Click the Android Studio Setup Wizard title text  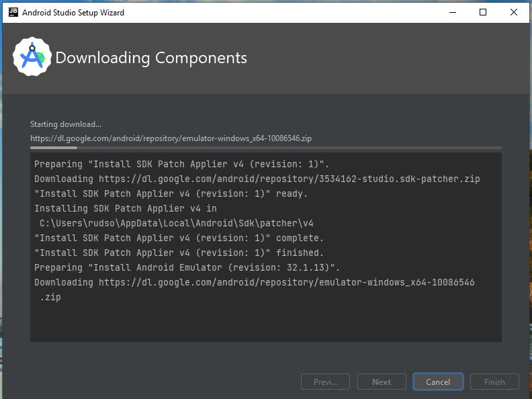(x=73, y=13)
